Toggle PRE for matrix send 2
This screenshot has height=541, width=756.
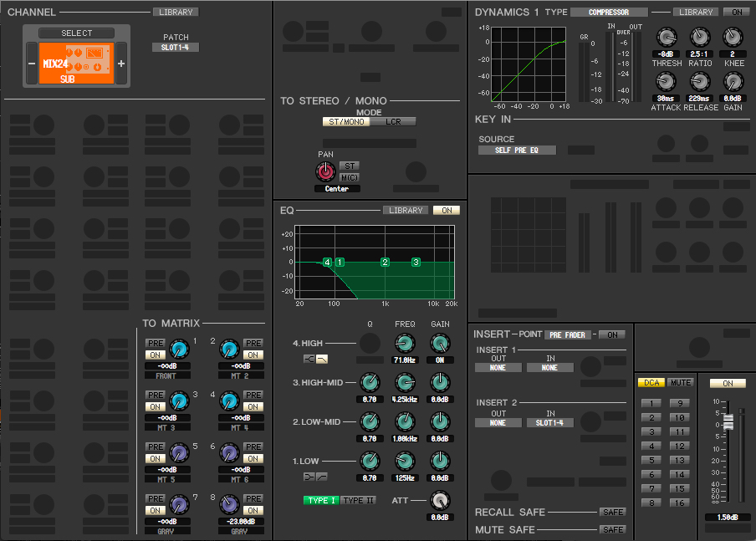253,344
